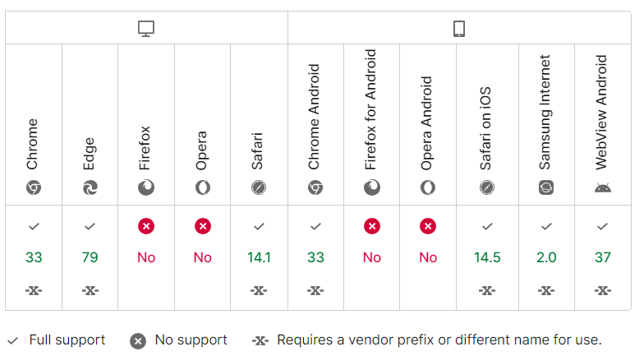The height and width of the screenshot is (356, 644).
Task: Open the Safari on iOS 14.5 cell
Action: click(x=487, y=257)
